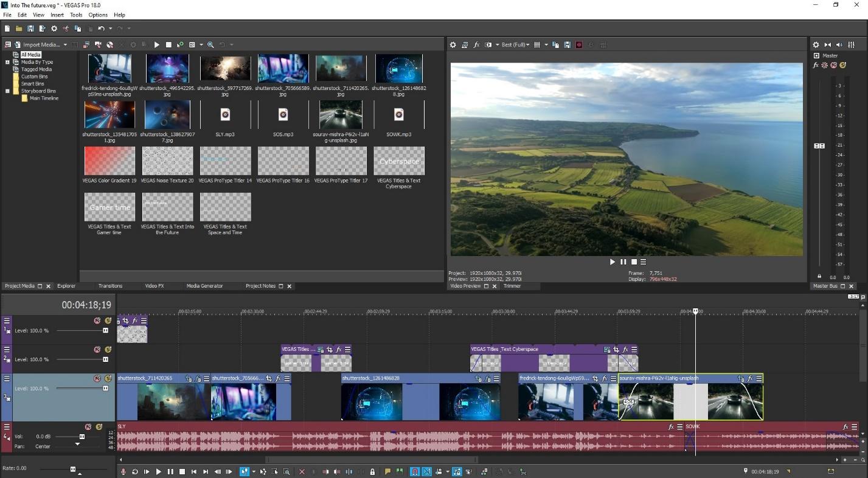868x478 pixels.
Task: Expand the Media By Type tree node
Action: point(7,62)
